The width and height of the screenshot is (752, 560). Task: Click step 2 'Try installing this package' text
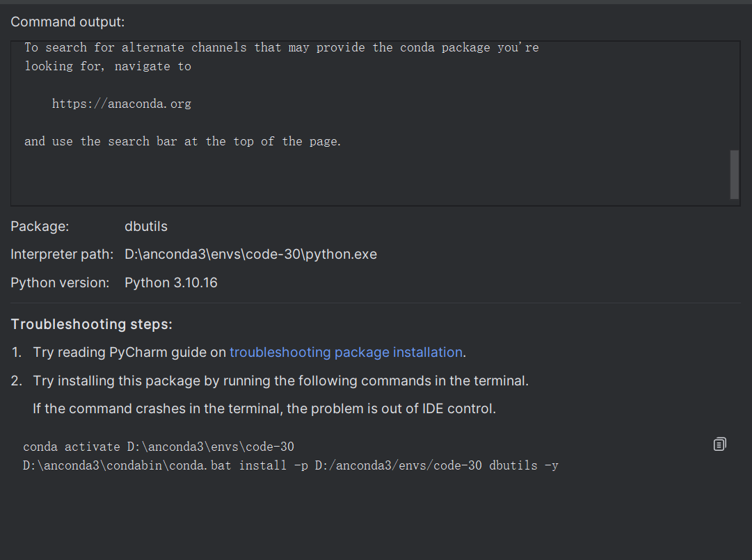tap(280, 381)
